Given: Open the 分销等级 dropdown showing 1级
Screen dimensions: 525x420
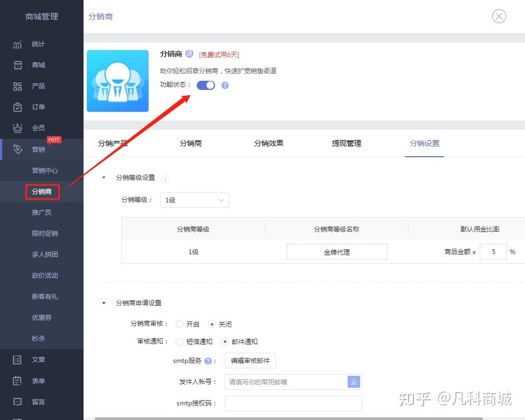Looking at the screenshot, I should pyautogui.click(x=195, y=200).
